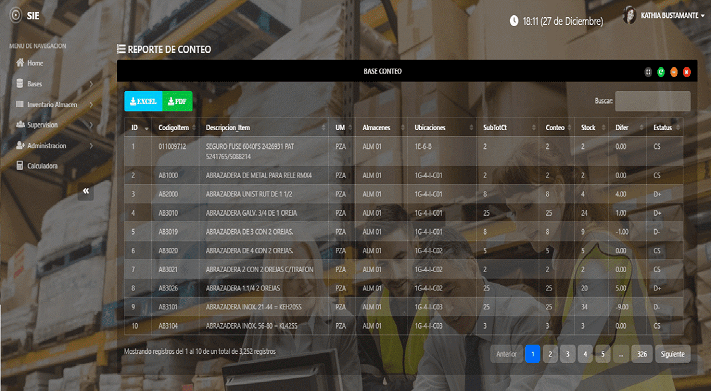Jump to last page 326

tap(642, 354)
